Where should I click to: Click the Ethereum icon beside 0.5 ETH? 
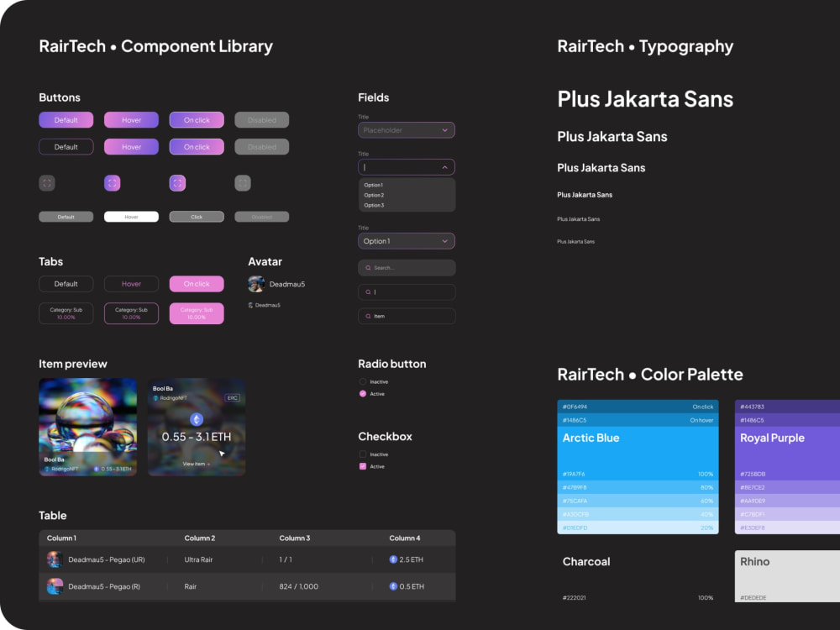pyautogui.click(x=393, y=586)
